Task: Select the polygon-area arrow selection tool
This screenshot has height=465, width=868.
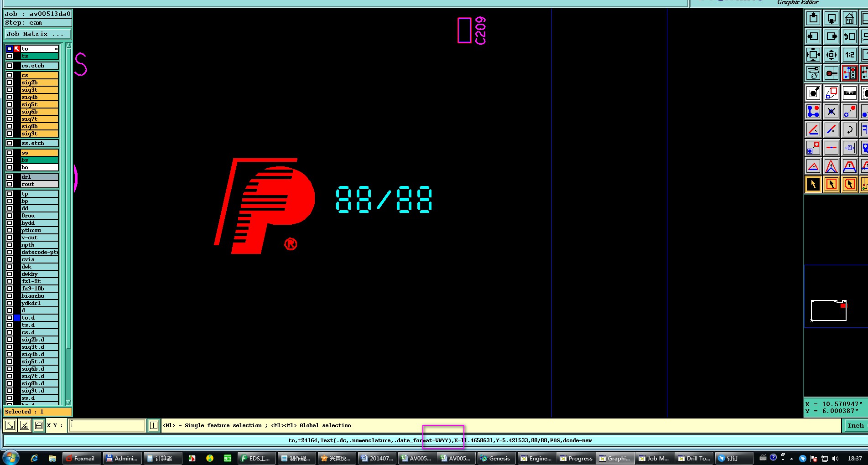Action: click(850, 184)
